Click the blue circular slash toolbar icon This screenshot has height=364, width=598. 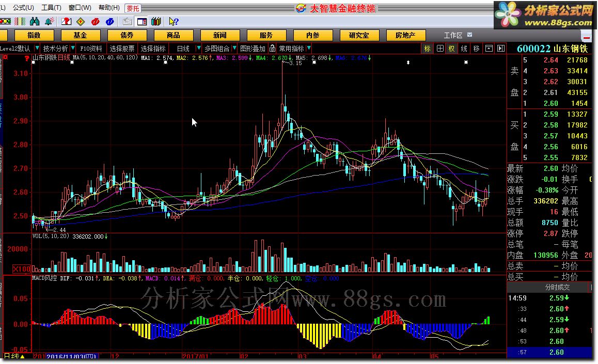[110, 21]
